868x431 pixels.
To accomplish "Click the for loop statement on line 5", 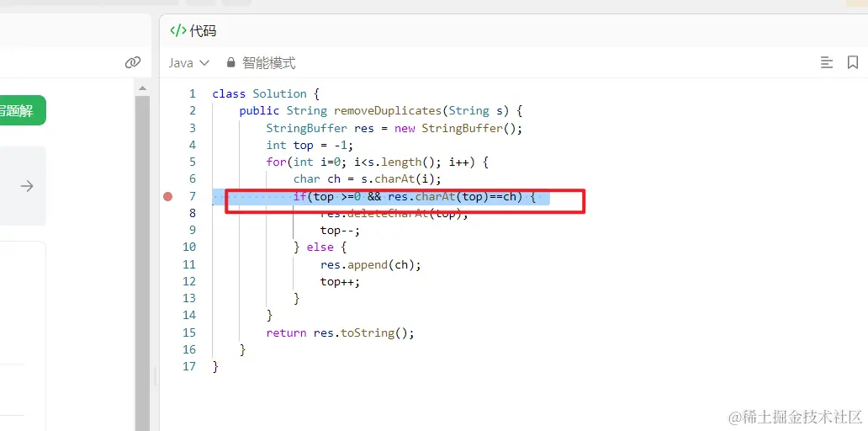I will 377,162.
